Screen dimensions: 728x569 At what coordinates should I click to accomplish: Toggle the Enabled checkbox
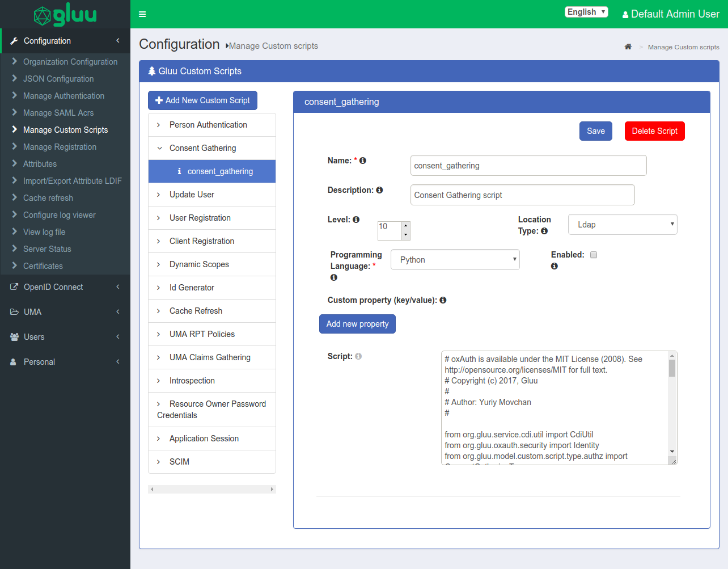coord(594,255)
